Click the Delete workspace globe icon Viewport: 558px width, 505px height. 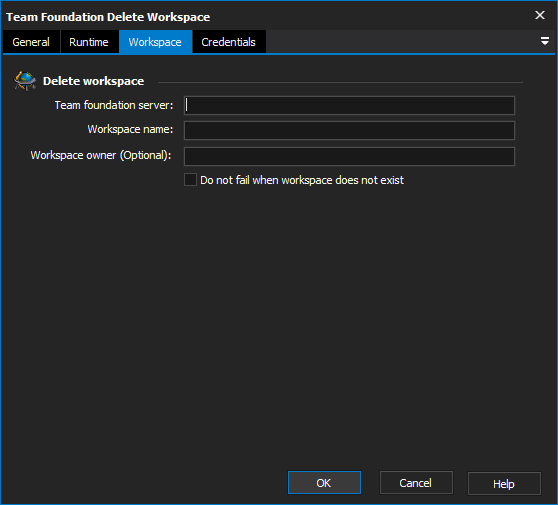click(25, 81)
